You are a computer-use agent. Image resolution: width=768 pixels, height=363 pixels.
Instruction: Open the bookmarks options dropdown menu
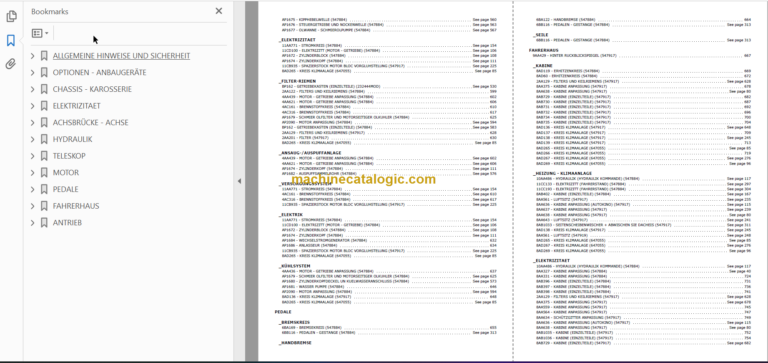[x=40, y=33]
